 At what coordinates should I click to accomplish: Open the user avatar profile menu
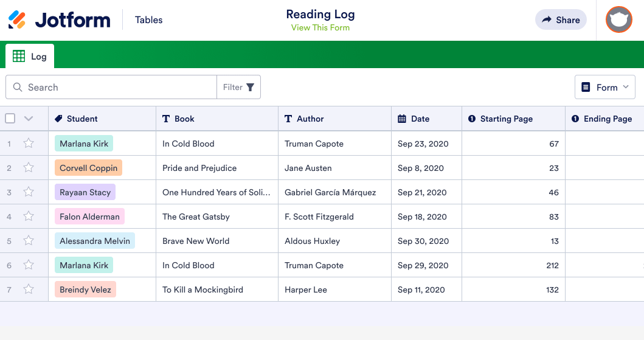[618, 19]
